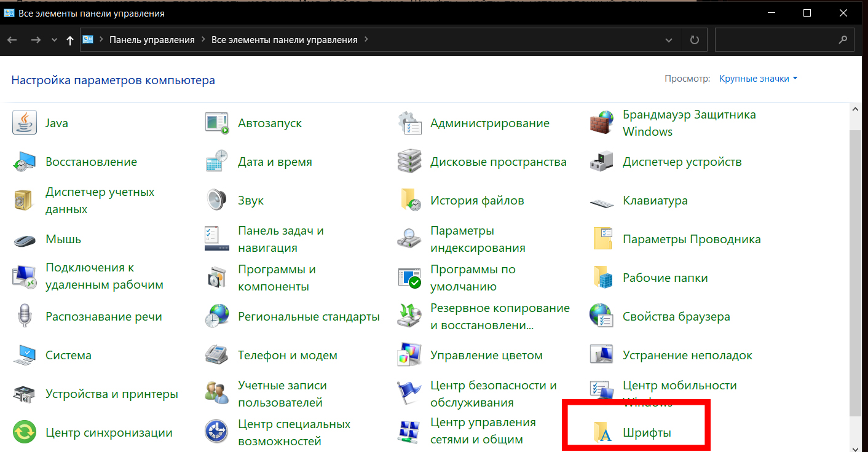The width and height of the screenshot is (868, 452).
Task: Open the Панель задач и навигация icon
Action: point(217,239)
